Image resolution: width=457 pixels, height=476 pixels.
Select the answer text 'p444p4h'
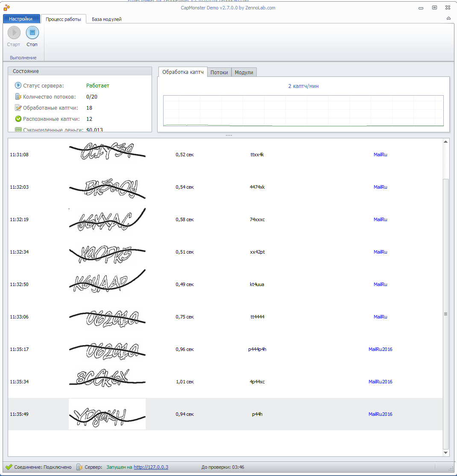tap(257, 349)
